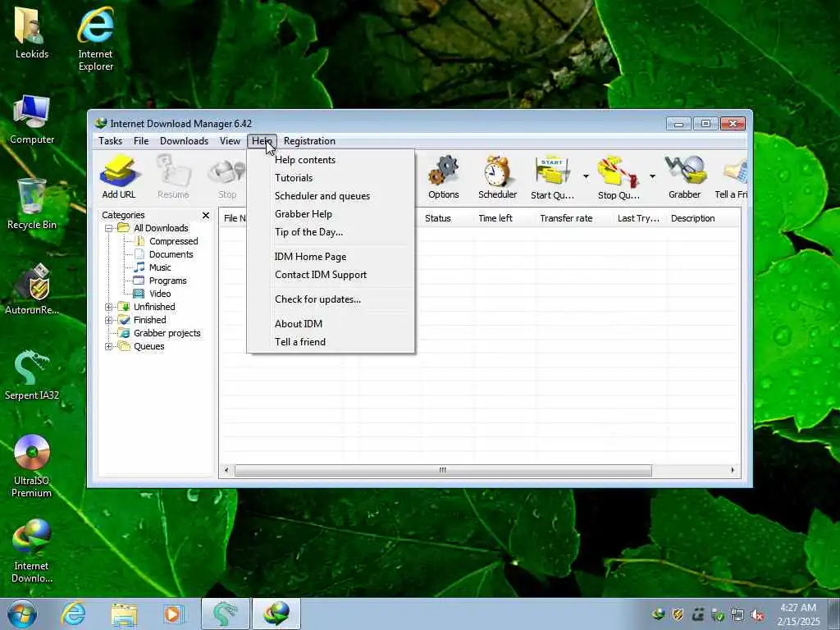
Task: Open the Registration menu
Action: pyautogui.click(x=309, y=141)
